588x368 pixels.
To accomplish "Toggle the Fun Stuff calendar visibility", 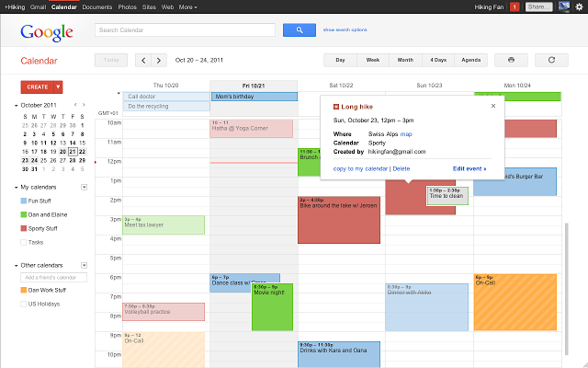I will point(23,201).
